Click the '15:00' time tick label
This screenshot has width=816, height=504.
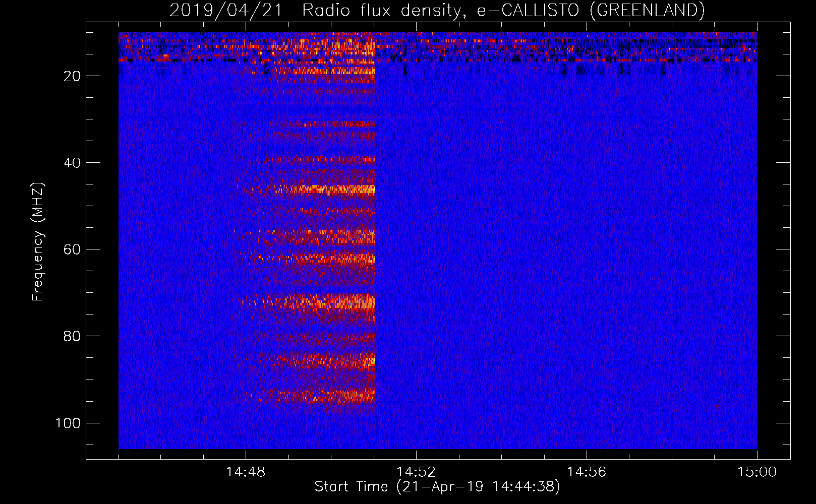(x=757, y=472)
